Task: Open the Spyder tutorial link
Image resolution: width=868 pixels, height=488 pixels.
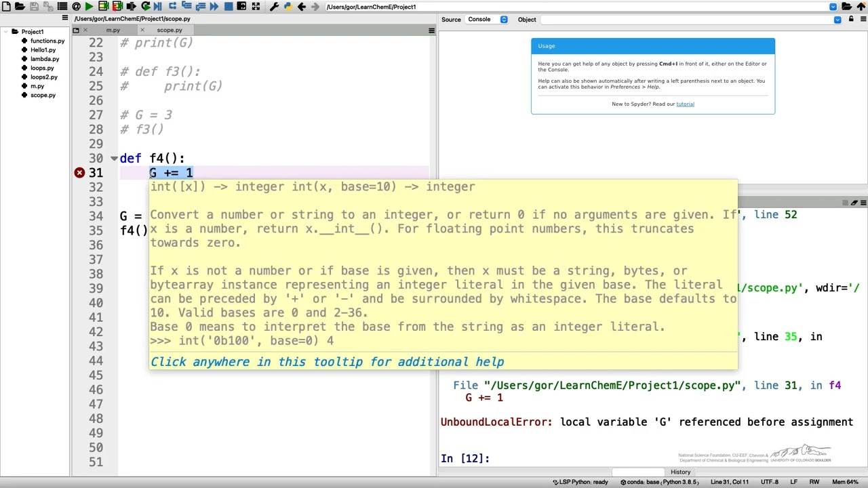Action: (685, 104)
